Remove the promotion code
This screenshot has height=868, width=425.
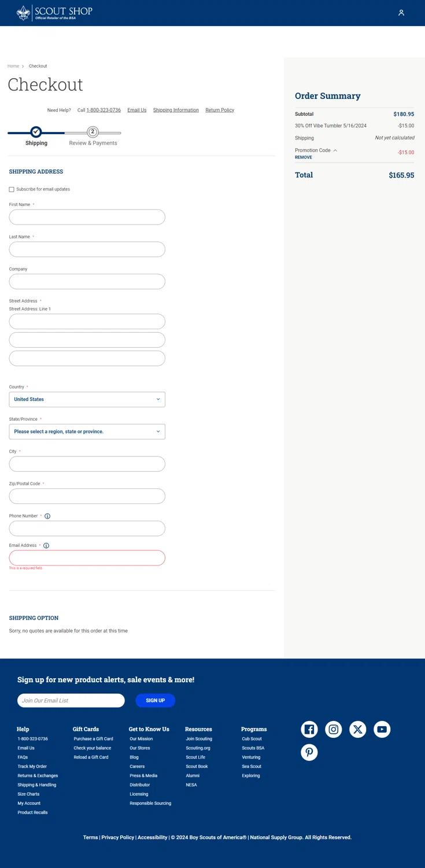click(x=303, y=157)
